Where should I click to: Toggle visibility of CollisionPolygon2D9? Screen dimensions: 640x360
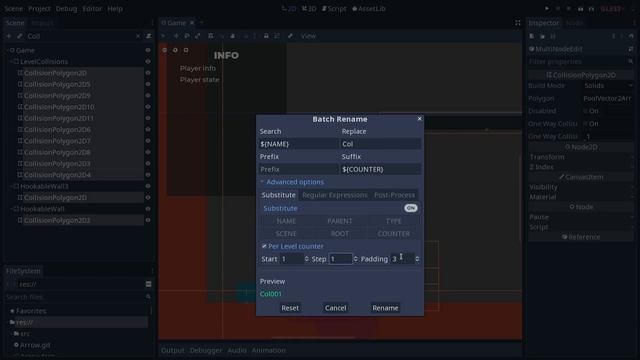click(148, 96)
